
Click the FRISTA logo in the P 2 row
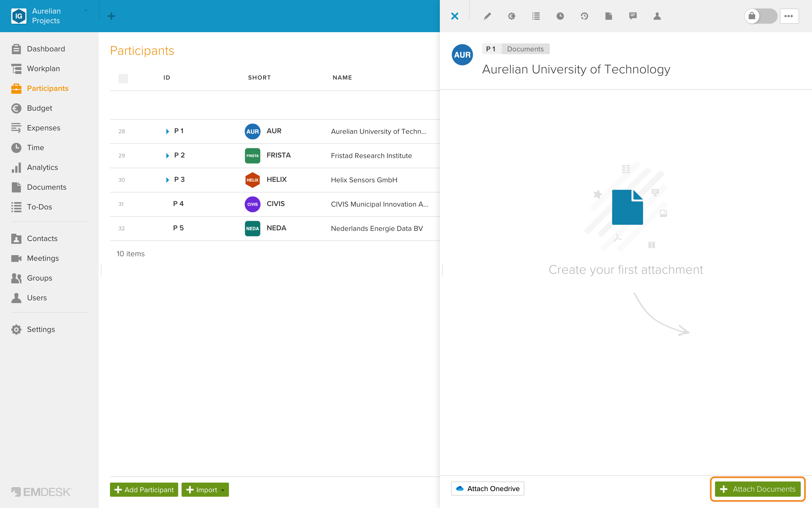point(252,156)
